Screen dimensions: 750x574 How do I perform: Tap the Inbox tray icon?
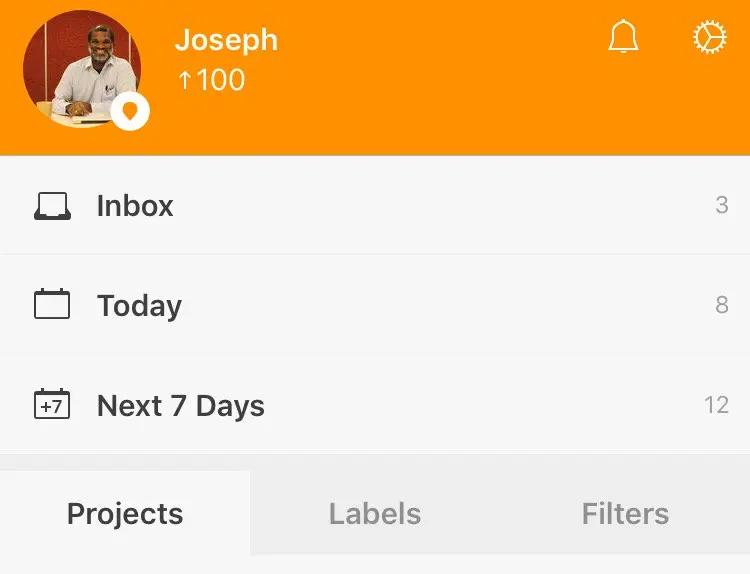tap(52, 206)
